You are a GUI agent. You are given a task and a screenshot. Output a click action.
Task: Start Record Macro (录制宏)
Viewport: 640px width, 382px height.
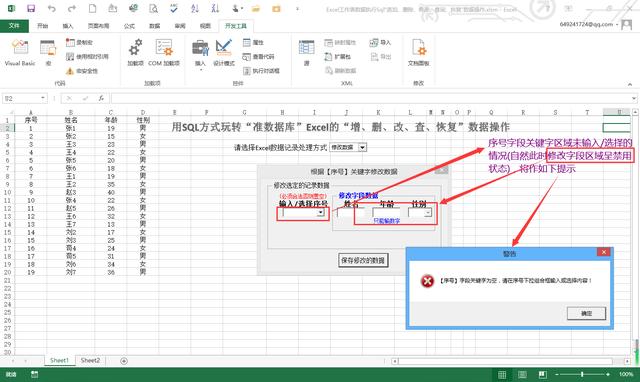80,42
